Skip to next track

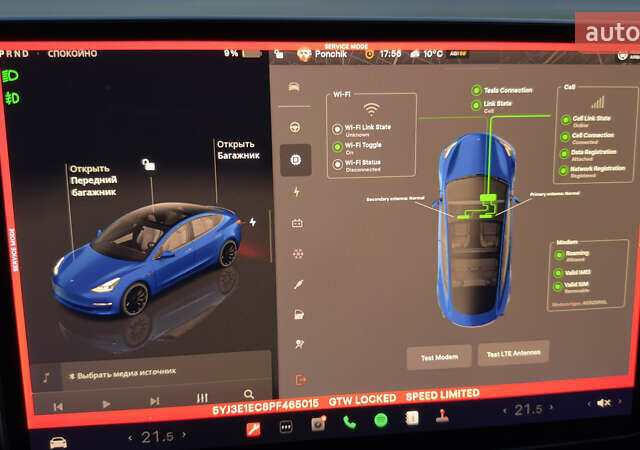tap(154, 401)
